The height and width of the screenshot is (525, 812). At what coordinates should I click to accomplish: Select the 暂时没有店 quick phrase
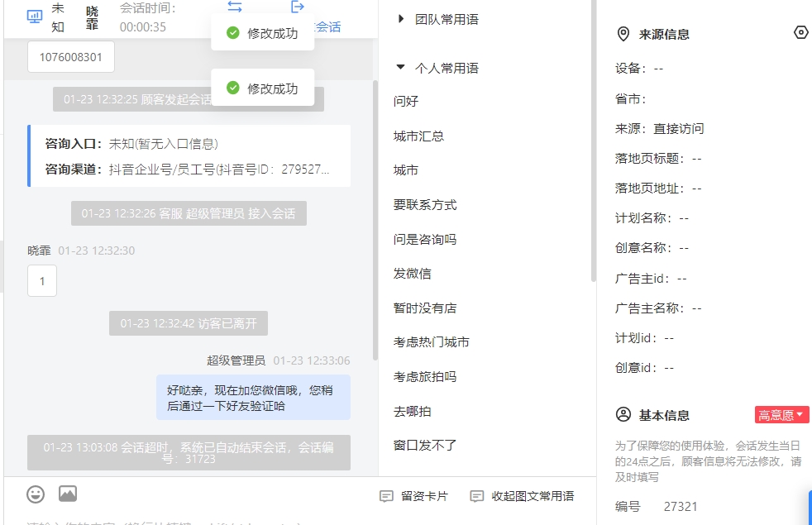pyautogui.click(x=425, y=308)
